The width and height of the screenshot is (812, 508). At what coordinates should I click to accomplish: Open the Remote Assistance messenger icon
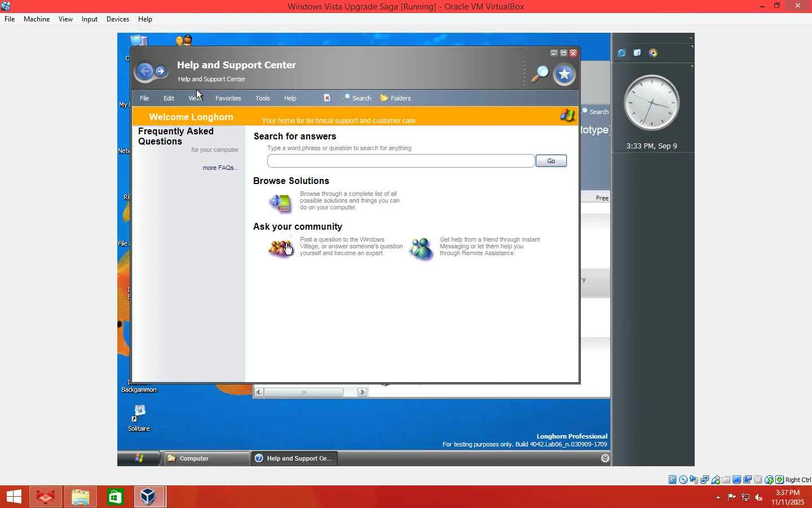point(421,248)
